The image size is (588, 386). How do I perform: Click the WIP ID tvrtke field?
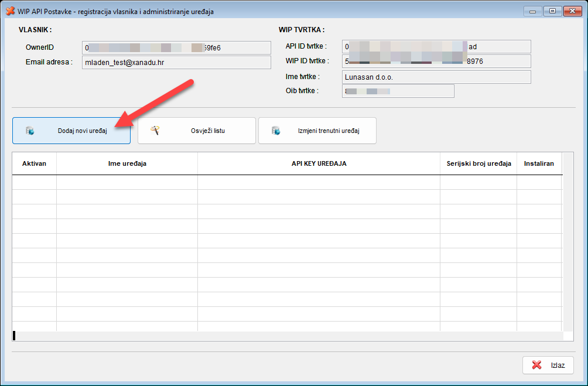tap(436, 61)
